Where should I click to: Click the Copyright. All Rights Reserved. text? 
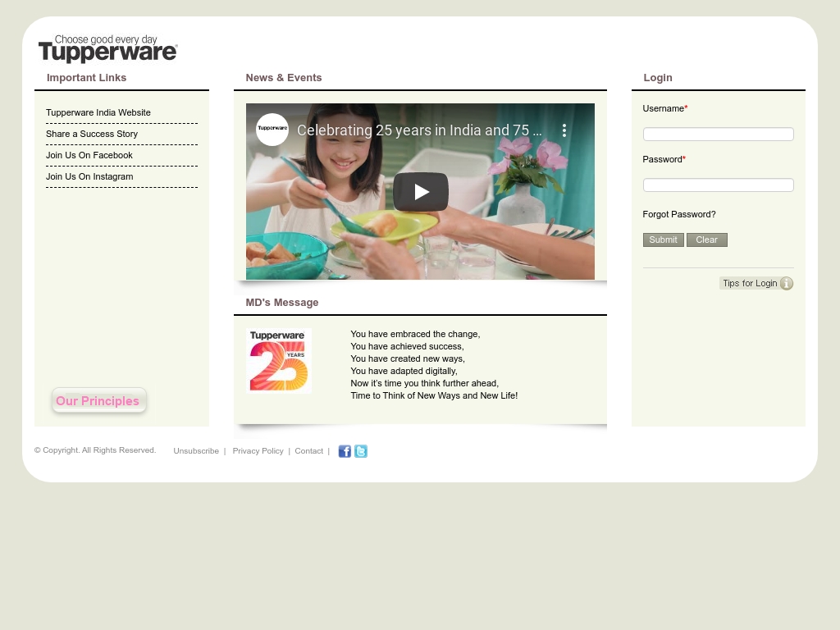point(95,450)
